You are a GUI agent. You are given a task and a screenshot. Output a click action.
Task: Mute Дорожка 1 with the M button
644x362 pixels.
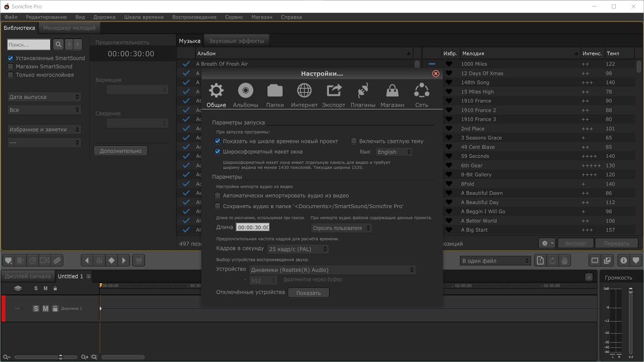point(45,308)
